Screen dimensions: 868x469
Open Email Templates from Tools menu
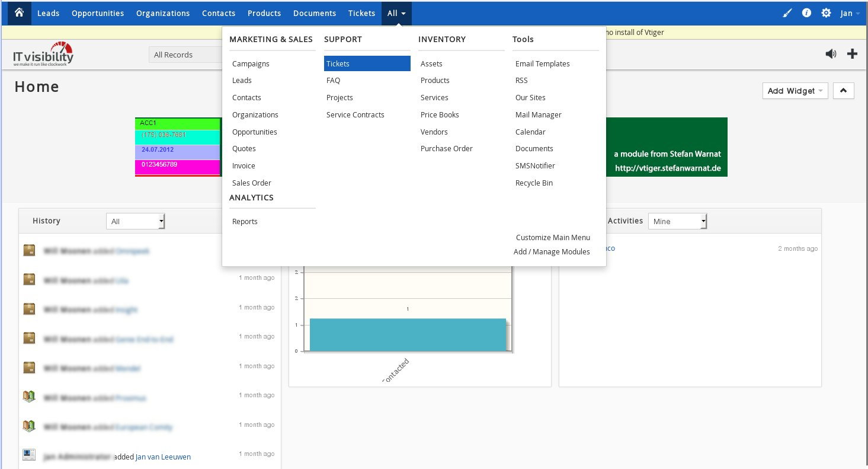[x=542, y=63]
